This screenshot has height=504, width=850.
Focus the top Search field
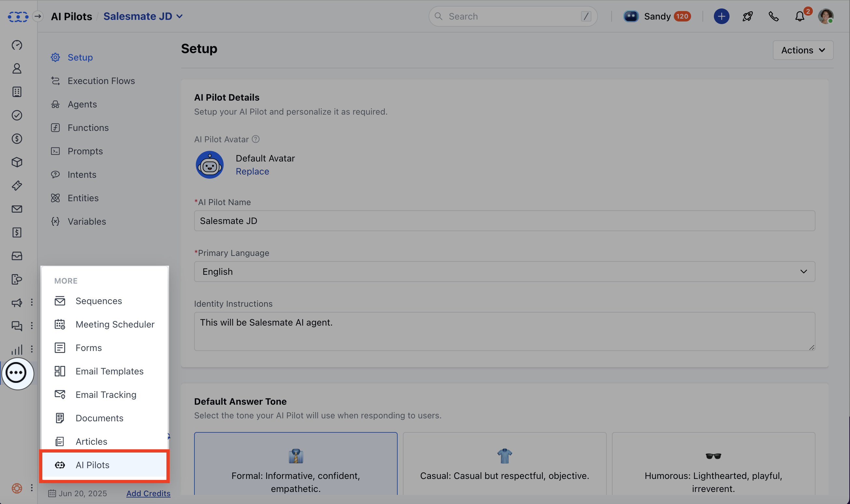pos(513,16)
